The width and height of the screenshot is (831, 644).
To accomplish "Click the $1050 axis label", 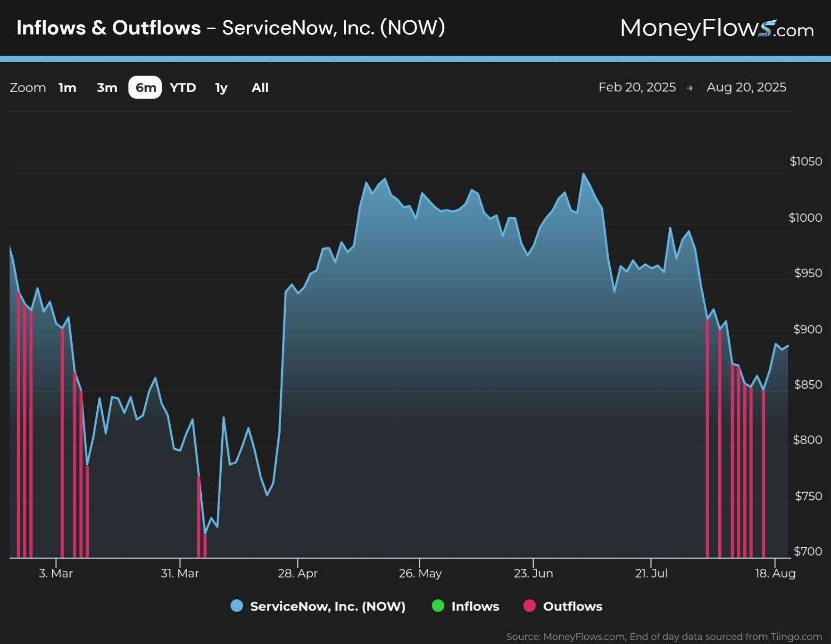I will [x=806, y=161].
